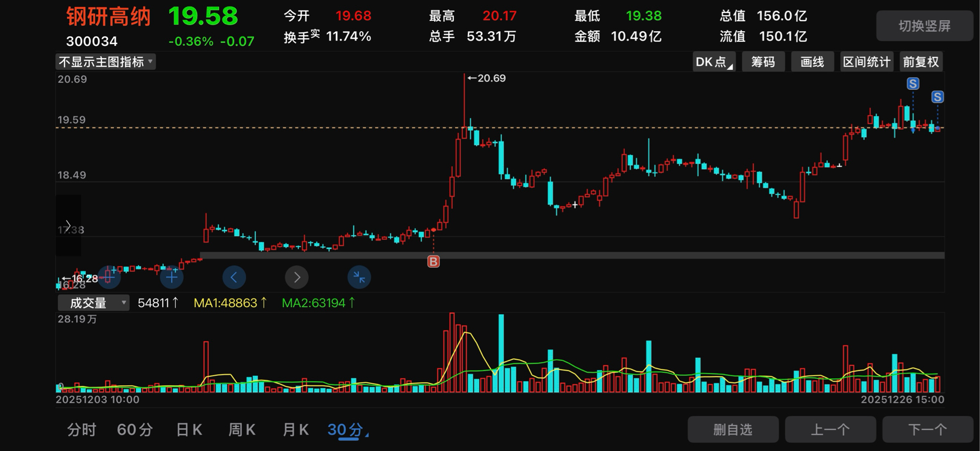Switch to portrait via 切换竖屏

tap(924, 26)
